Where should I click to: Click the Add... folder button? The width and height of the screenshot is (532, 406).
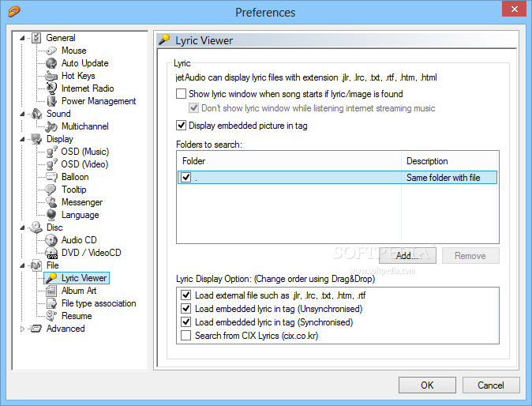coord(407,256)
